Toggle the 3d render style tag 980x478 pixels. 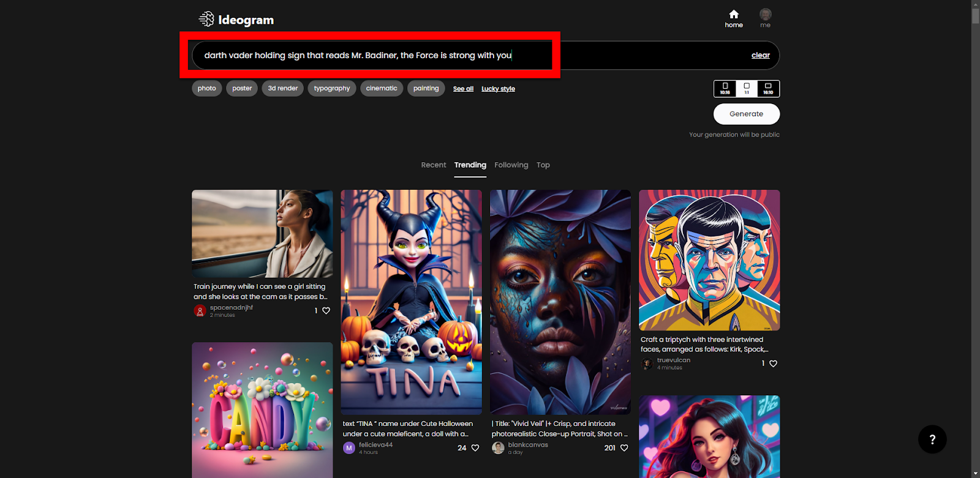[x=283, y=88]
